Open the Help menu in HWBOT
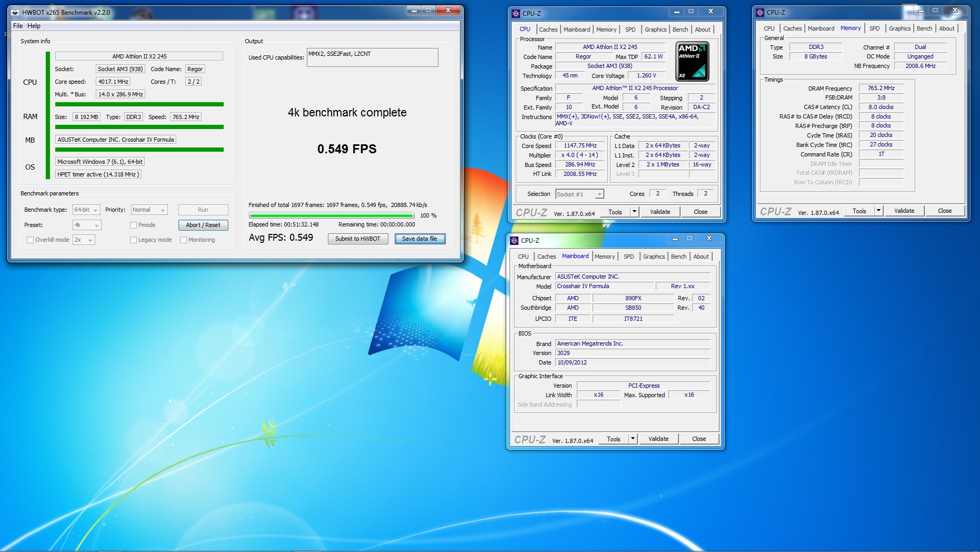Image resolution: width=980 pixels, height=552 pixels. (x=34, y=26)
